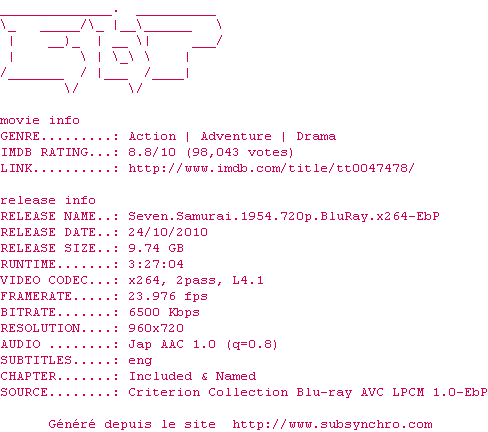The width and height of the screenshot is (488, 432).
Task: Click the resolution 960x720 value
Action: [x=156, y=328]
